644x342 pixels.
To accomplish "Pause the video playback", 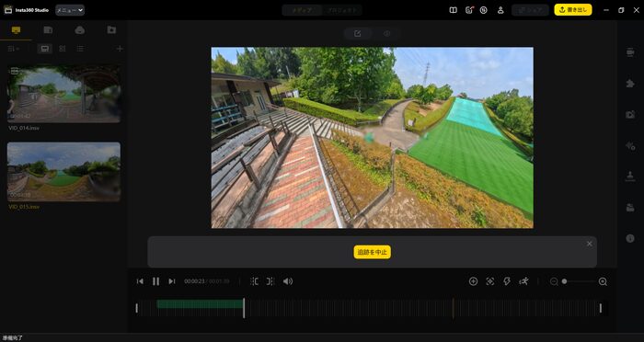I will 155,281.
